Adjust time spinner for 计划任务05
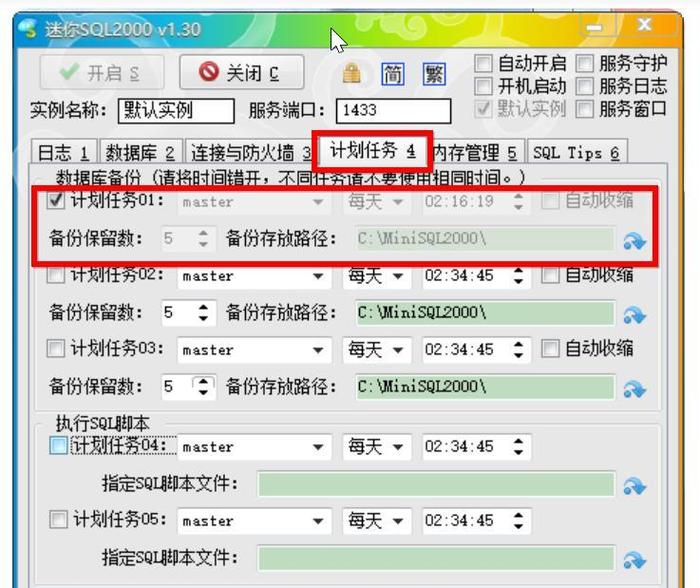Viewport: 700px width, 588px height. pos(518,521)
